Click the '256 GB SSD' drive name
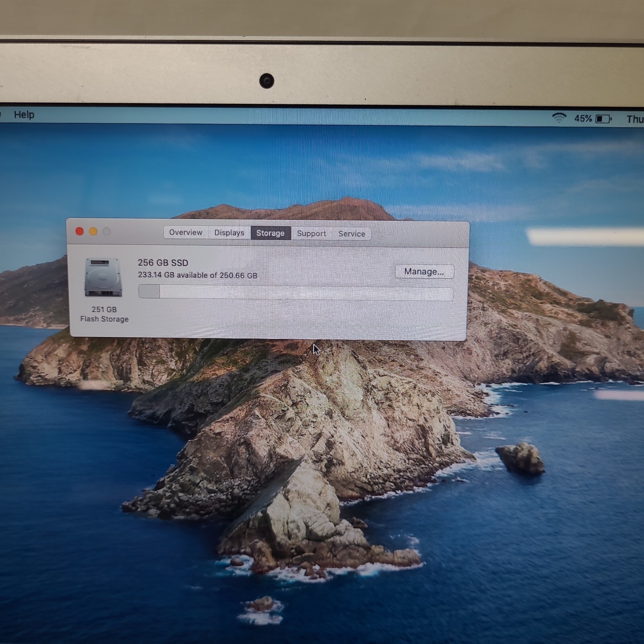This screenshot has height=644, width=644. tap(163, 263)
